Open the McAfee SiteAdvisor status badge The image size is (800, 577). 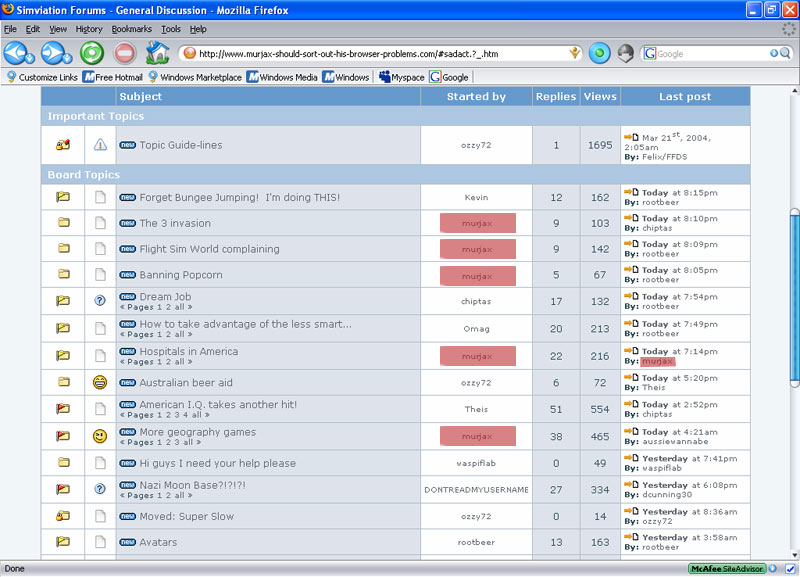[x=727, y=568]
